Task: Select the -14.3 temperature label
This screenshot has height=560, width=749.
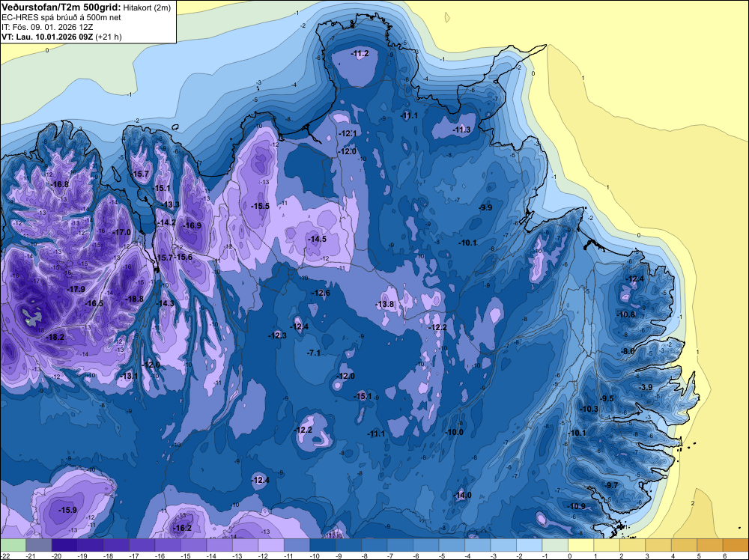Action: (x=166, y=303)
